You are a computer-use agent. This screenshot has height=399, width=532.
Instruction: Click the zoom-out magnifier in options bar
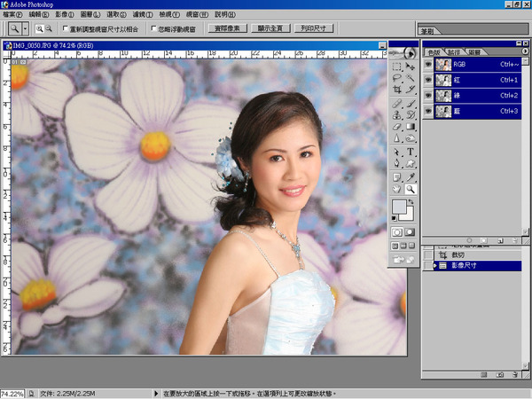[x=49, y=28]
